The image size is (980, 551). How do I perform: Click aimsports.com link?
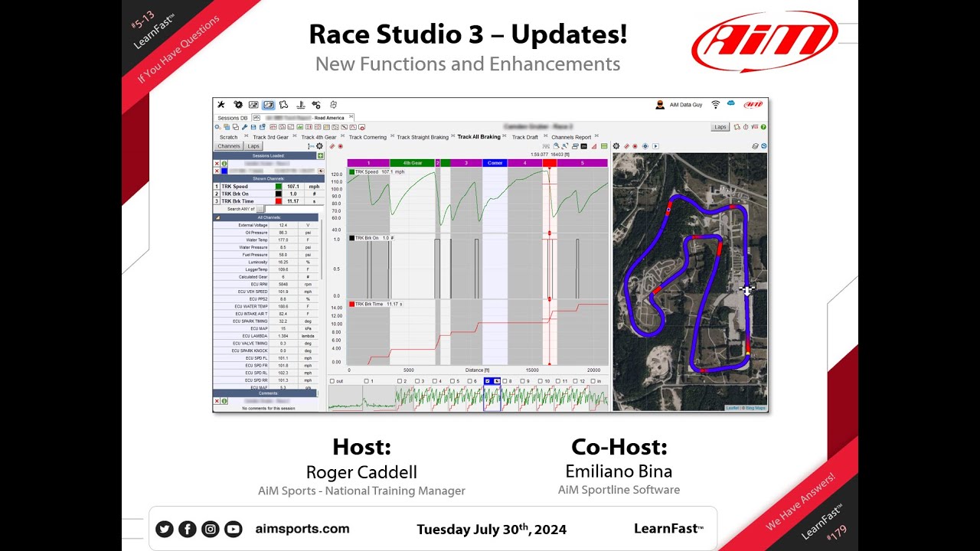pos(302,529)
